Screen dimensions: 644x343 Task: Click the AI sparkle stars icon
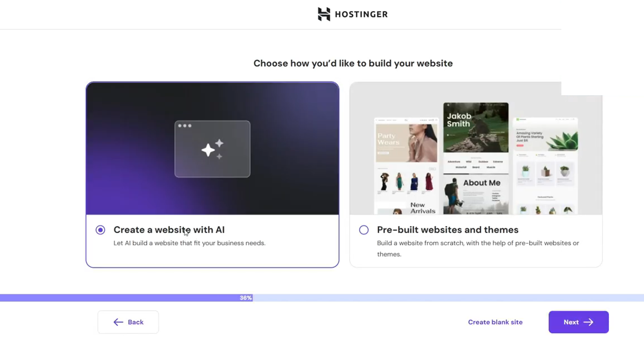point(212,150)
